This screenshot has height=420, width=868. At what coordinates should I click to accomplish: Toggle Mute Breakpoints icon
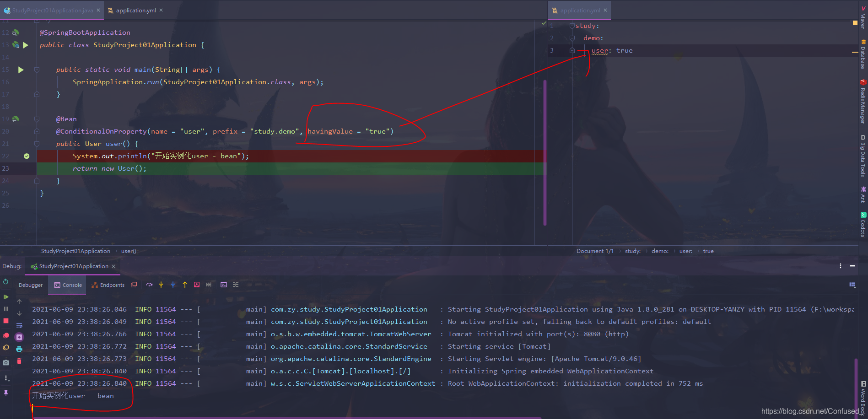(x=6, y=348)
